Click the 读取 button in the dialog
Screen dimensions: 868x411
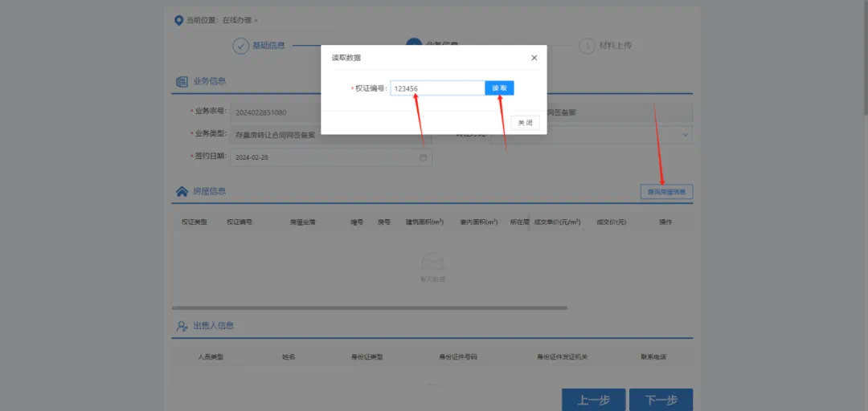pos(499,88)
